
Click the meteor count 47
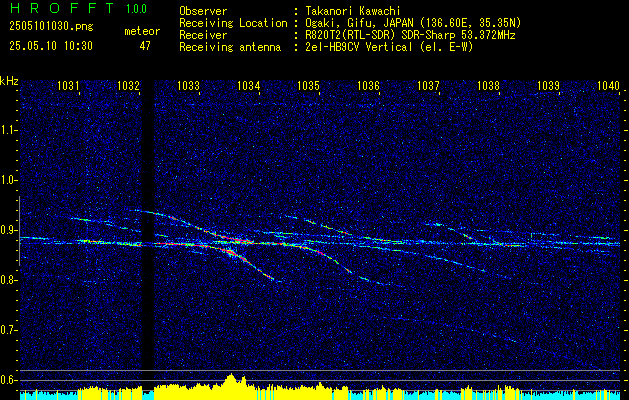coord(145,46)
